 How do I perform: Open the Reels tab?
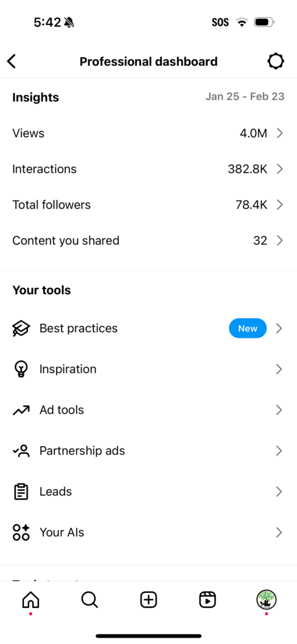coord(208,600)
